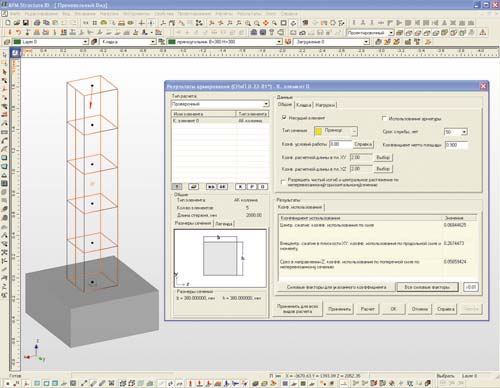Viewport: 500px width, 388px height.
Task: Click the fast-forward arrows button under element list
Action: [x=211, y=187]
